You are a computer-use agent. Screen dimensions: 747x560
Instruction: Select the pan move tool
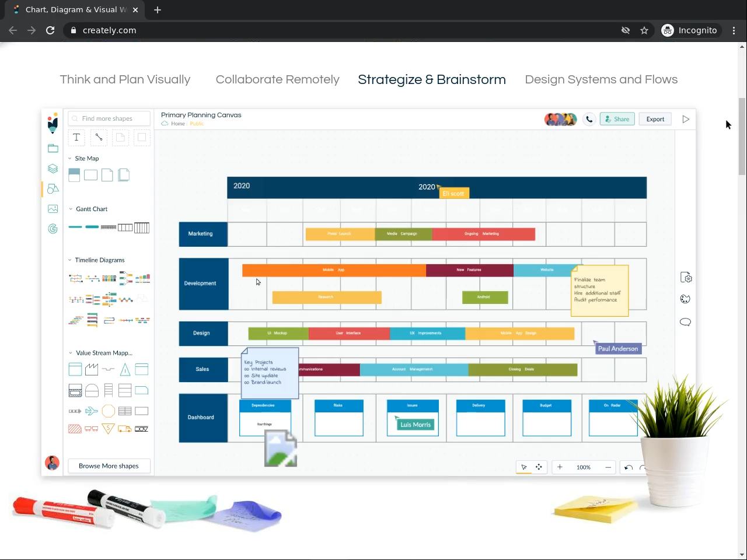[539, 467]
